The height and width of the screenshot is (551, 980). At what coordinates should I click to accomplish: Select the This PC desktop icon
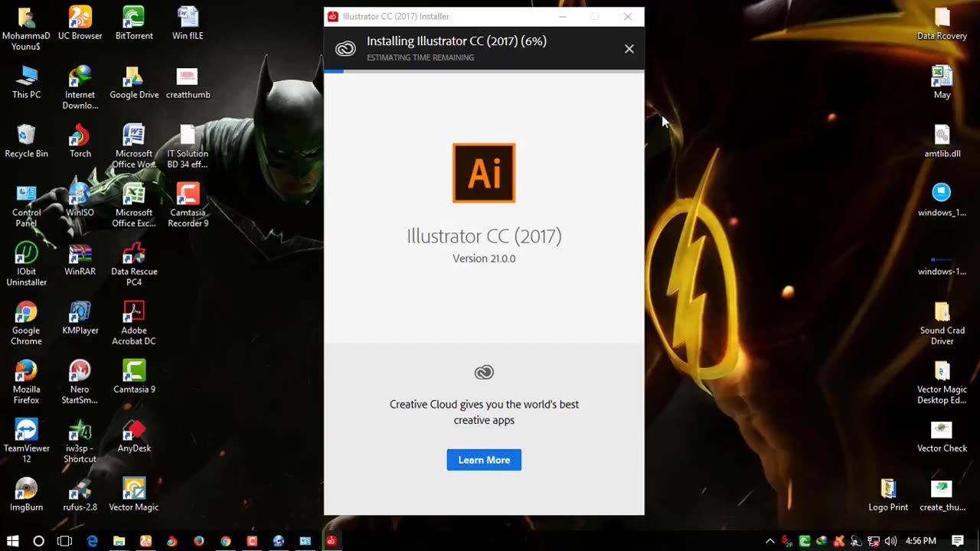tap(26, 83)
